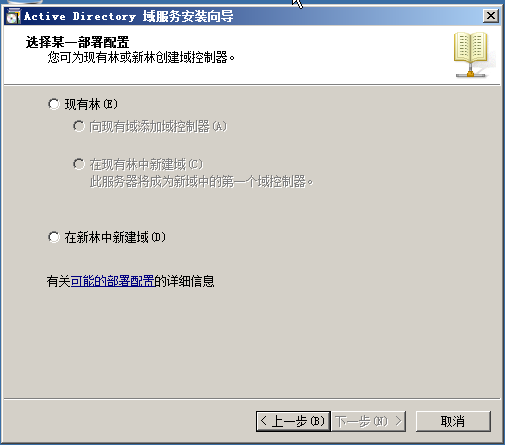Click the 下一步(N) next button
Viewport: 505px width, 445px height.
tap(369, 421)
